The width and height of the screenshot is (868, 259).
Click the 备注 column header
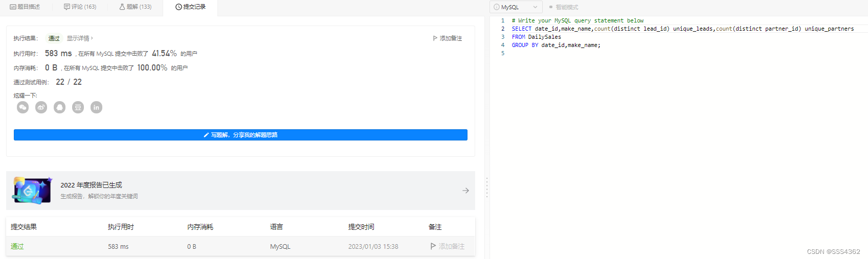[x=435, y=227]
